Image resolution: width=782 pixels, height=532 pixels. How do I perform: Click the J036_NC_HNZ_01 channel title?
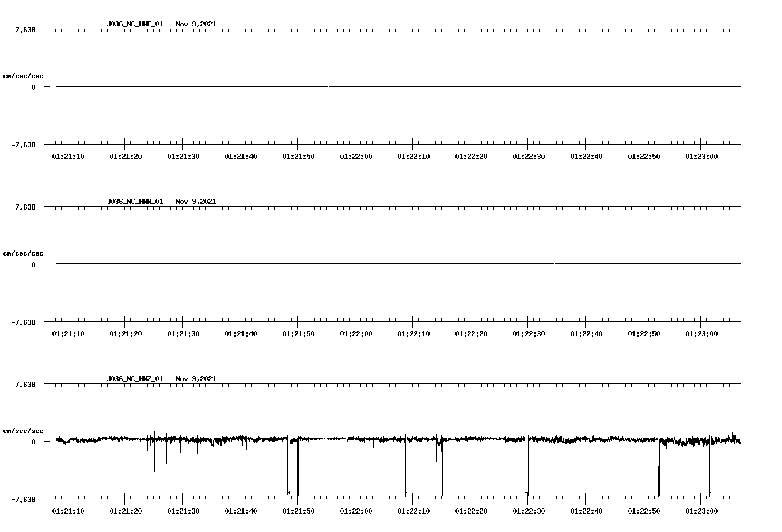[135, 379]
